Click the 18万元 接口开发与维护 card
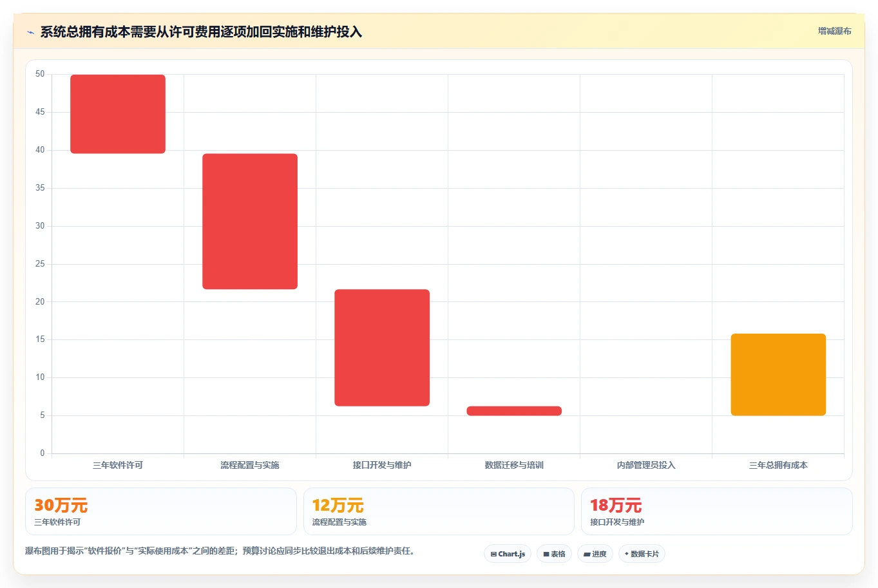Image resolution: width=878 pixels, height=588 pixels. coord(716,511)
